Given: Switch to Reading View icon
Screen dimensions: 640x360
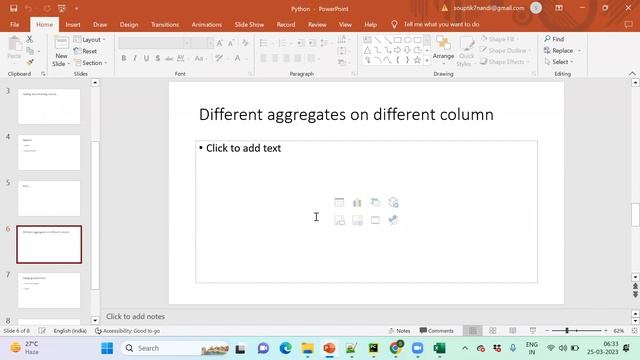Looking at the screenshot, I should [513, 331].
